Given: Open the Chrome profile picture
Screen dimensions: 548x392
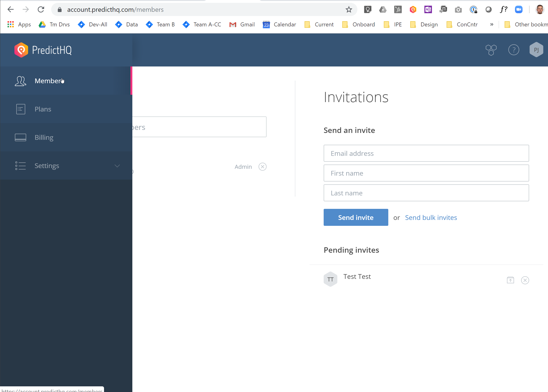Looking at the screenshot, I should coord(540,10).
